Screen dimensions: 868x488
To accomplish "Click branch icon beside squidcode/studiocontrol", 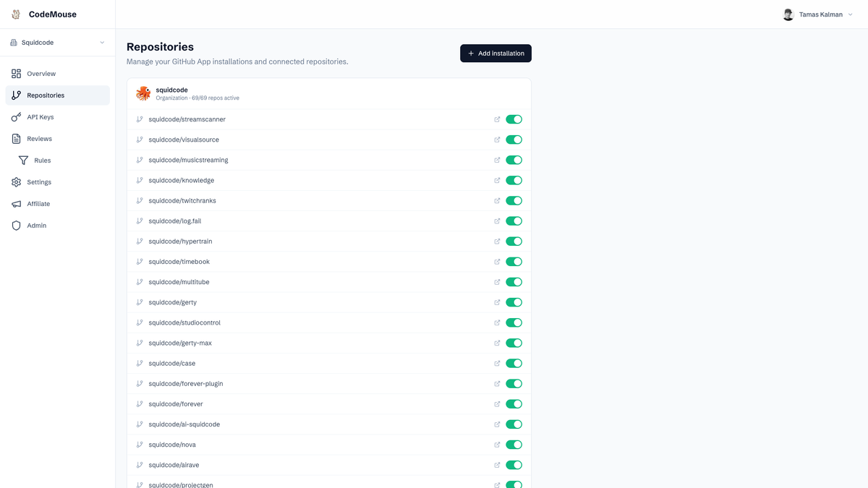I will click(x=140, y=322).
